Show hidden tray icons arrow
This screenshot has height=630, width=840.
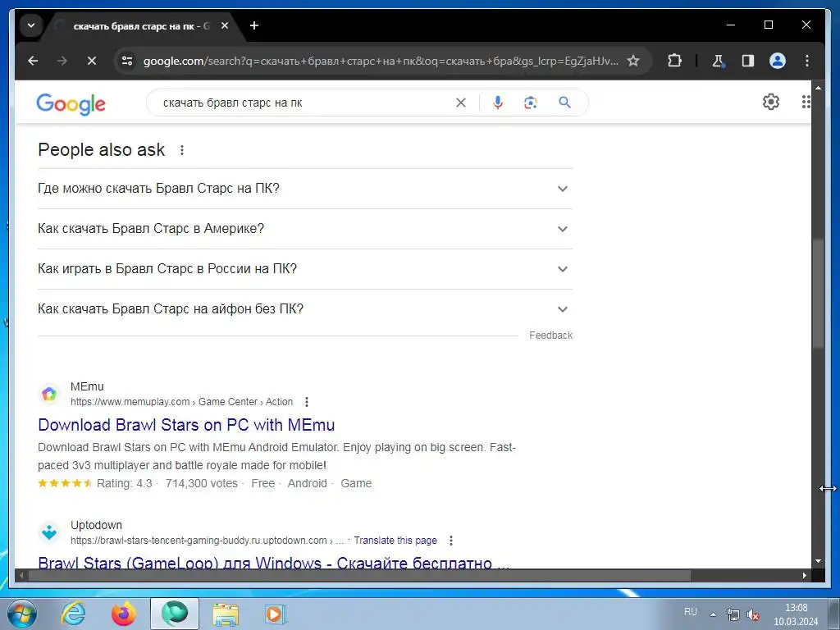click(713, 614)
